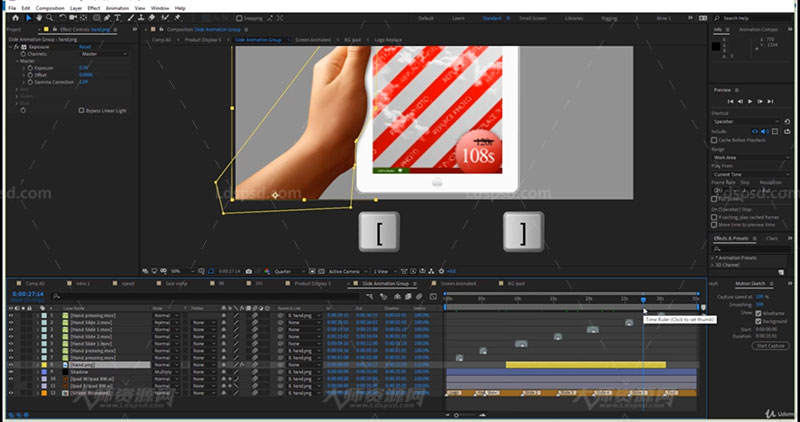Hide the Shadow layer eye icon
This screenshot has width=800, height=422.
pyautogui.click(x=11, y=372)
